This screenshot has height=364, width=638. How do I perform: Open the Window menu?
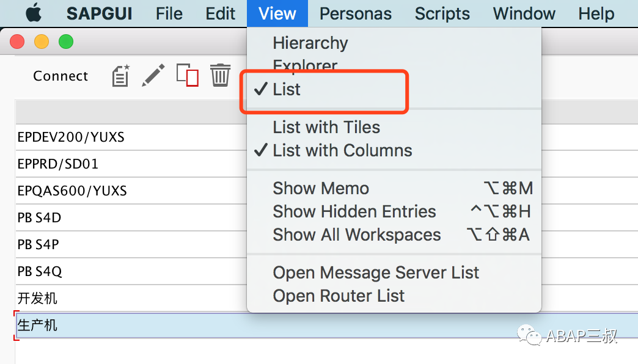pos(524,13)
